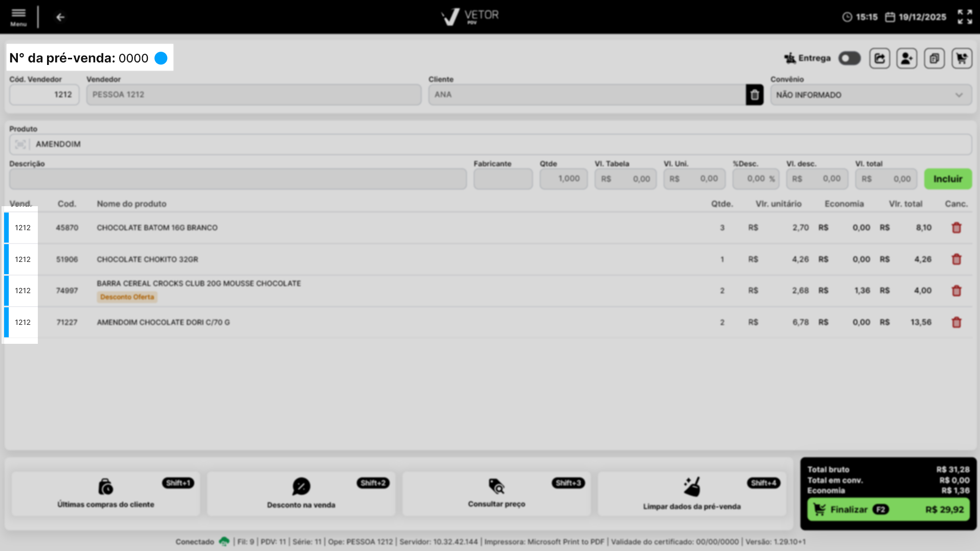Click the Total bruto R$ 31,28 value
980x551 pixels.
point(952,470)
